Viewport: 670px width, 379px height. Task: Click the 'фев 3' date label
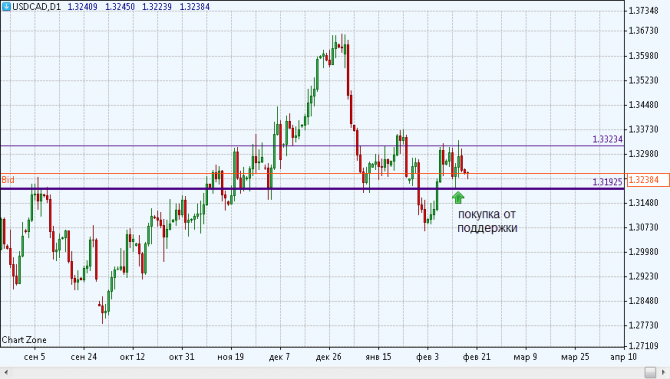(427, 357)
